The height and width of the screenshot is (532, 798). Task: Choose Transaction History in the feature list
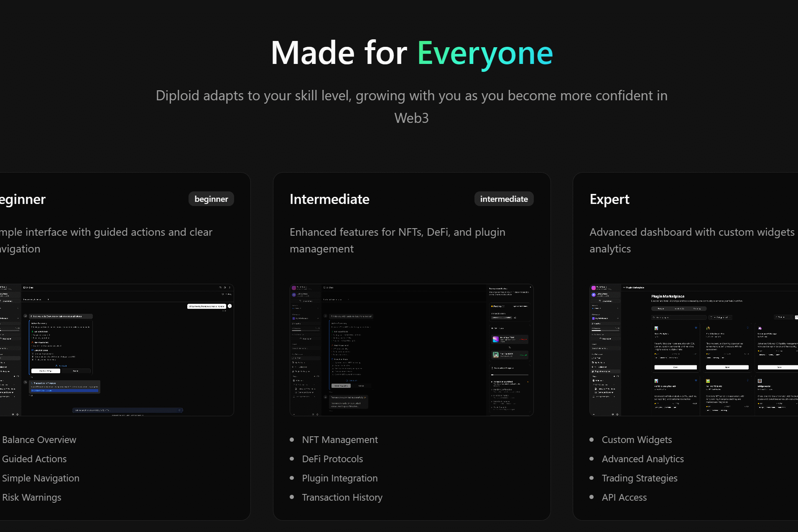[342, 497]
